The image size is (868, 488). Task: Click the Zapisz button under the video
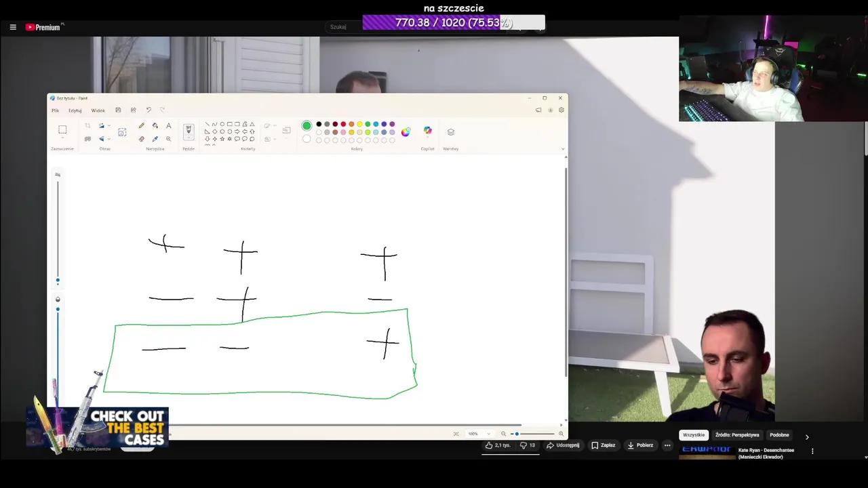[604, 445]
